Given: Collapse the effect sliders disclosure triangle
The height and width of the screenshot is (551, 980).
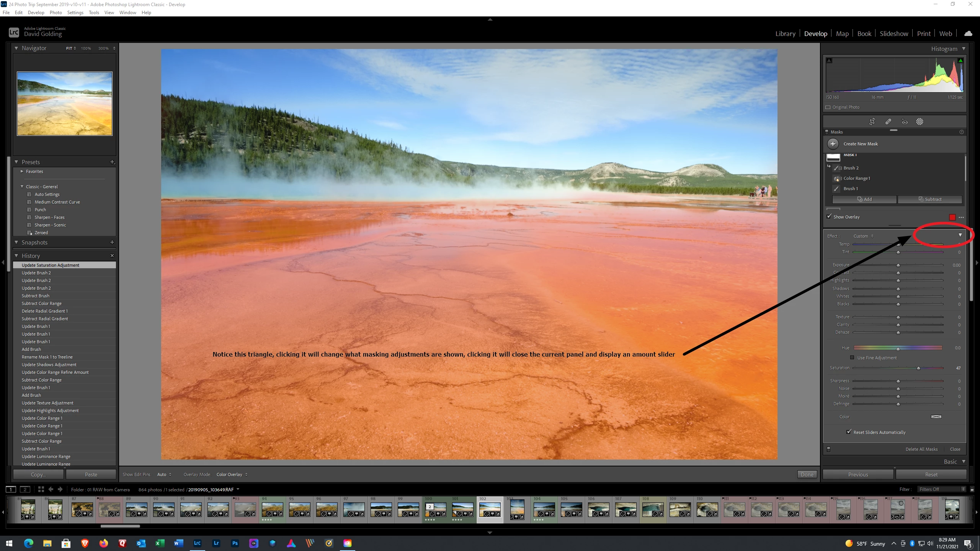Looking at the screenshot, I should (960, 235).
